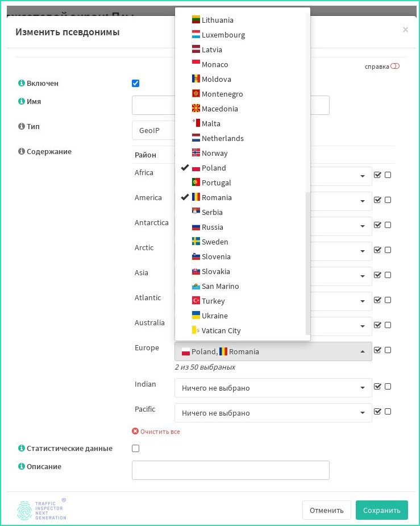The image size is (420, 526).
Task: Select all countries icon in Arctic row
Action: (377, 250)
